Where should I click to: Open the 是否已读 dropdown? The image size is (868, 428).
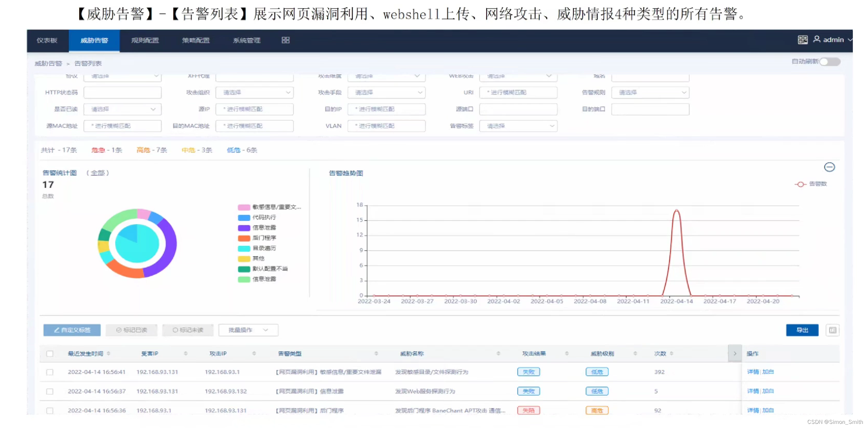click(x=122, y=109)
